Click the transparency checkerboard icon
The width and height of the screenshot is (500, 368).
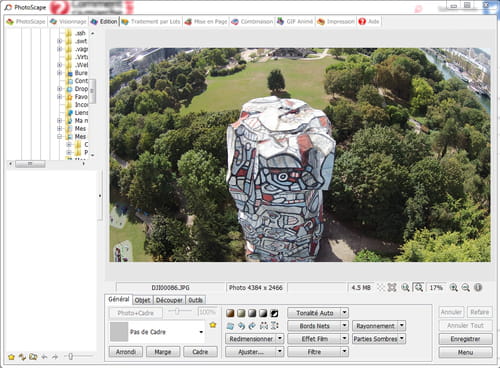click(x=380, y=288)
